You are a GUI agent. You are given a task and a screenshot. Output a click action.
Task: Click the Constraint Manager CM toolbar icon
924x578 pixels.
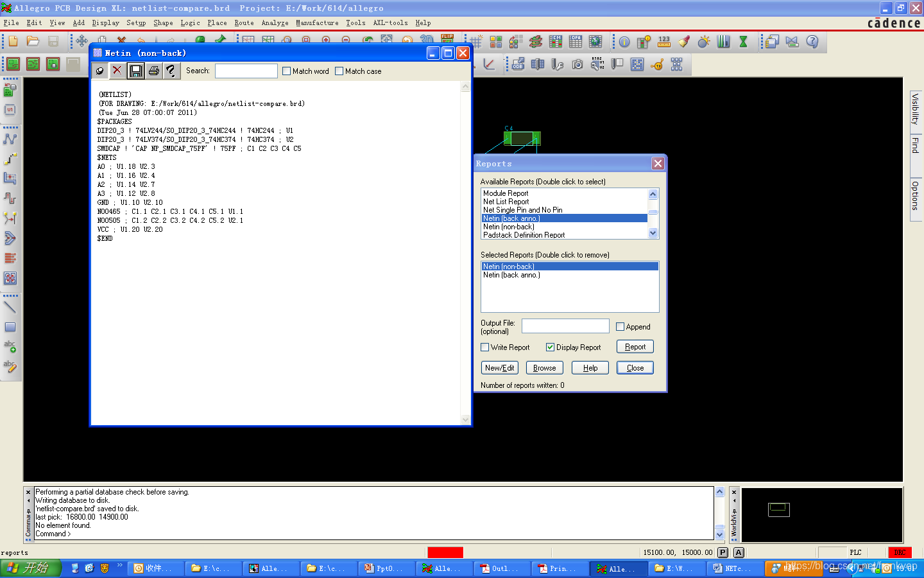[556, 42]
